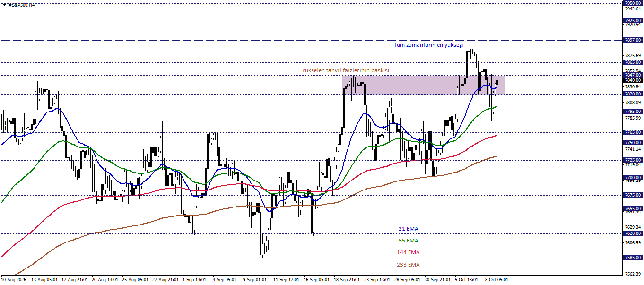
Task: Click the 7840.00 current price tag
Action: 633,80
